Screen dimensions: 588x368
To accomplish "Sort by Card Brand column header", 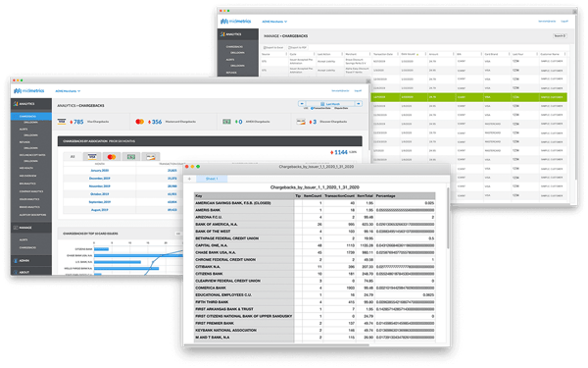I will pos(491,54).
